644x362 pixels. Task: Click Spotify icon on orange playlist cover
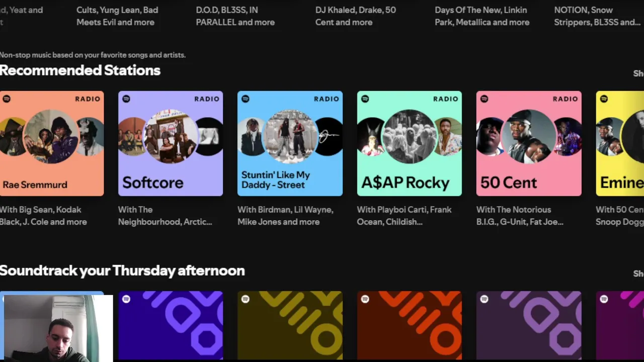point(365,299)
